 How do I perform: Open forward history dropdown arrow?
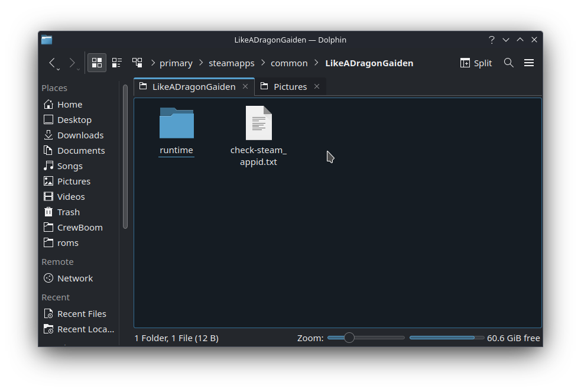pyautogui.click(x=78, y=69)
